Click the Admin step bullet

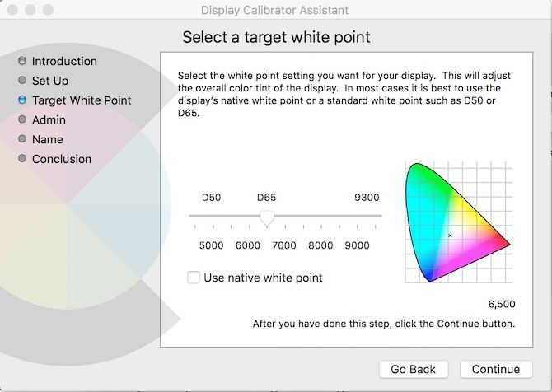(x=22, y=120)
